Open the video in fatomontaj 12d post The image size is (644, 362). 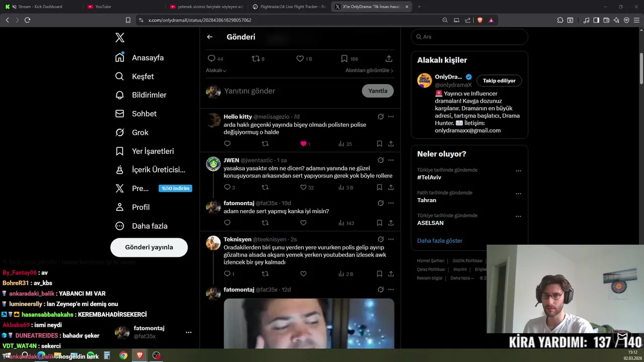[309, 323]
